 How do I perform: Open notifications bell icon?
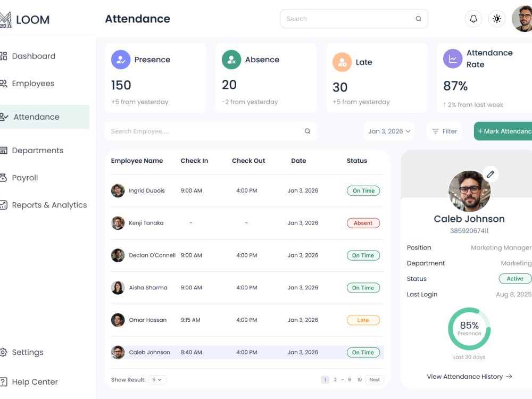pyautogui.click(x=473, y=19)
